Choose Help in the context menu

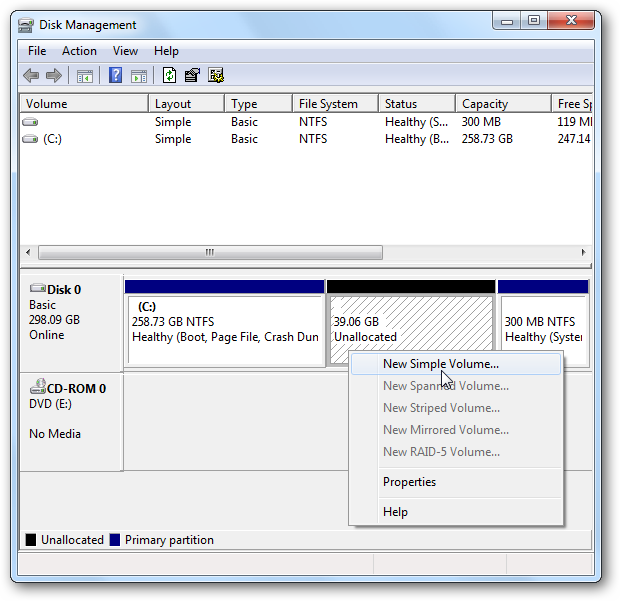click(x=456, y=512)
